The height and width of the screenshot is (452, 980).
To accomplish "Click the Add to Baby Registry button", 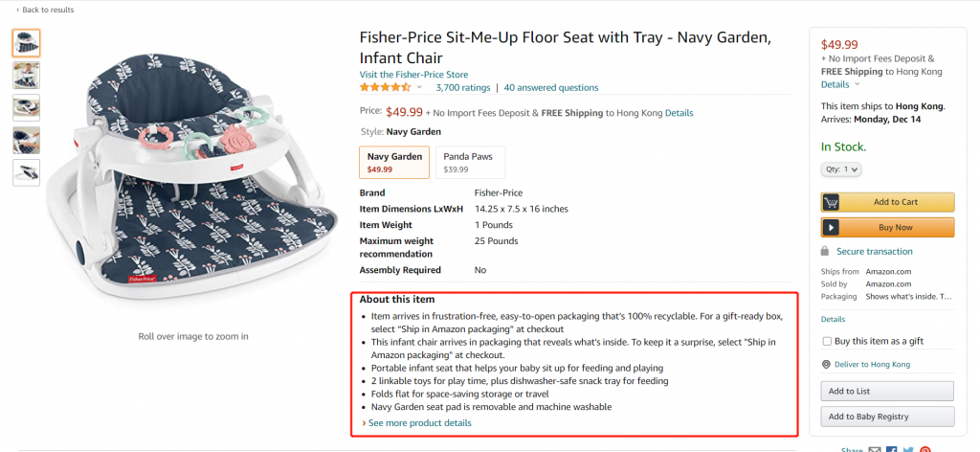I will tap(887, 417).
